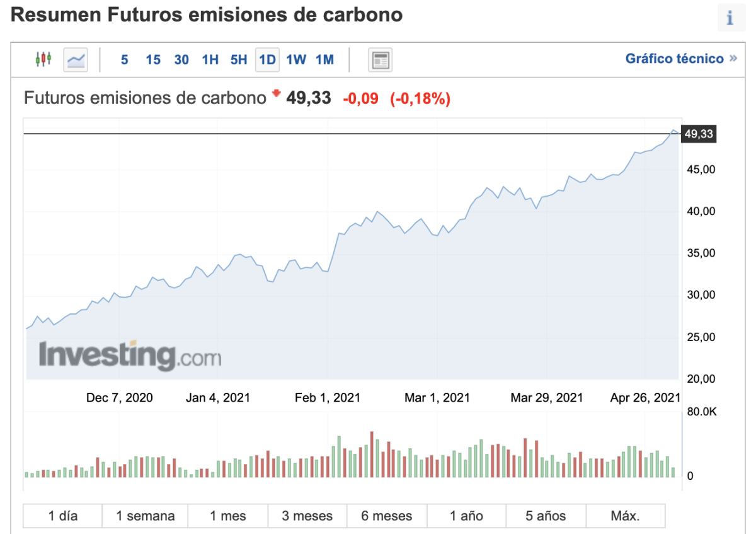756x534 pixels.
Task: Click the 49,33 current price label on axis
Action: click(698, 134)
